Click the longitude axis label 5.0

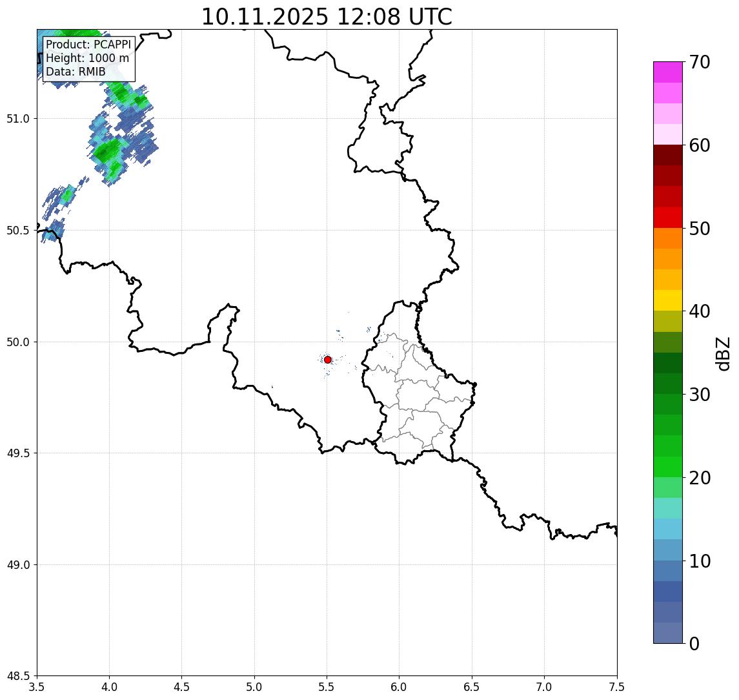[254, 687]
